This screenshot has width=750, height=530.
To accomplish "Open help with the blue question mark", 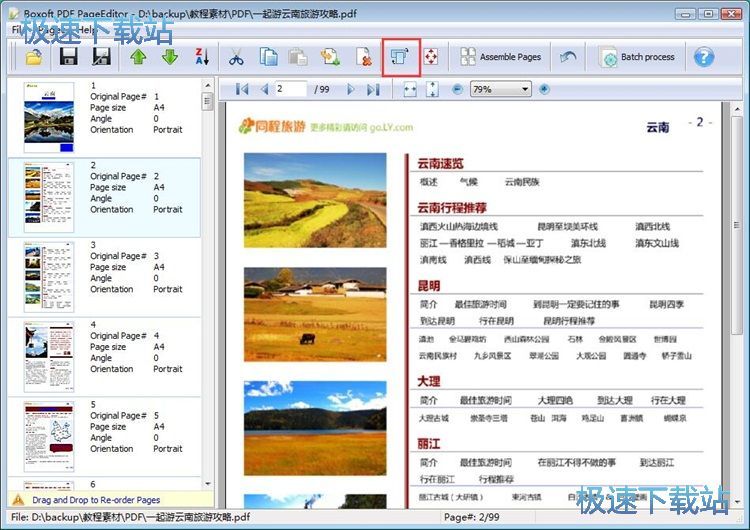I will click(x=704, y=57).
